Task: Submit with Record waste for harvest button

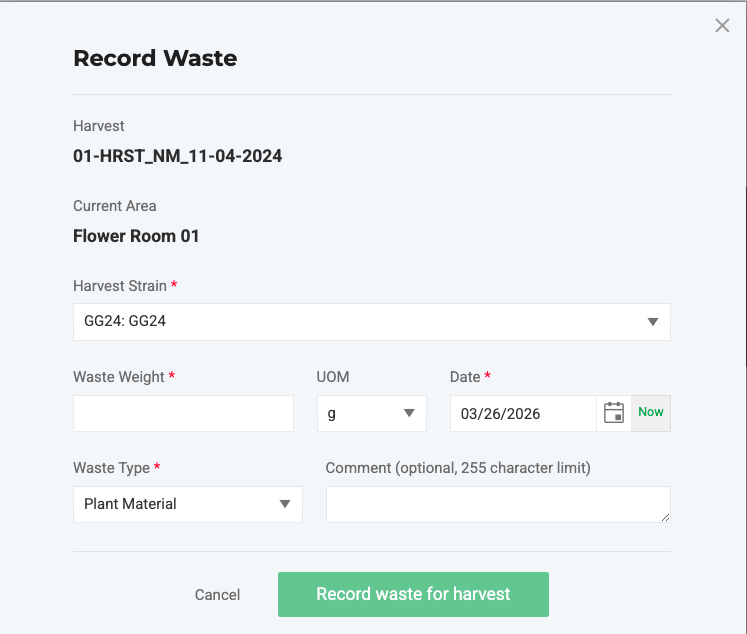Action: (413, 594)
